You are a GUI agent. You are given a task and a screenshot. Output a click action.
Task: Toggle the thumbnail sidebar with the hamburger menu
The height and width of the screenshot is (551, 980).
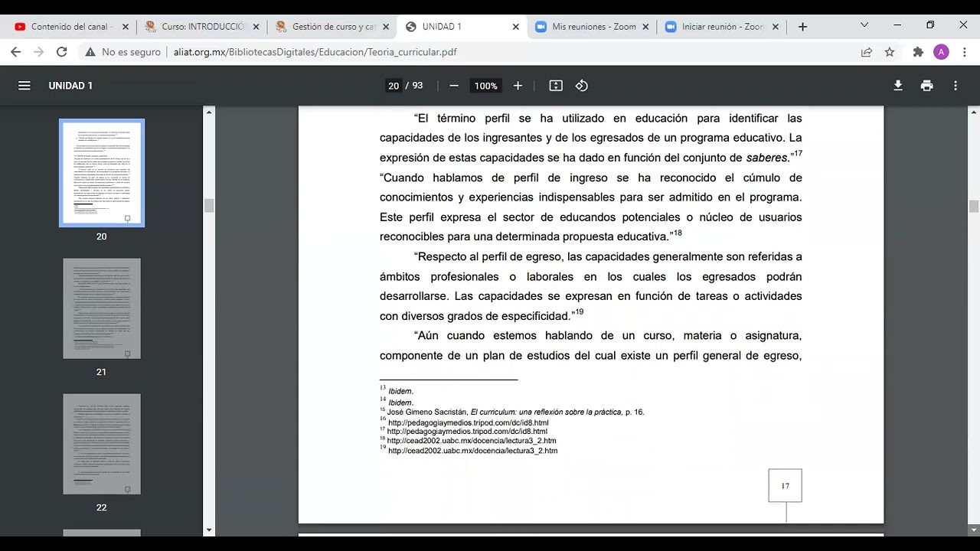coord(24,86)
